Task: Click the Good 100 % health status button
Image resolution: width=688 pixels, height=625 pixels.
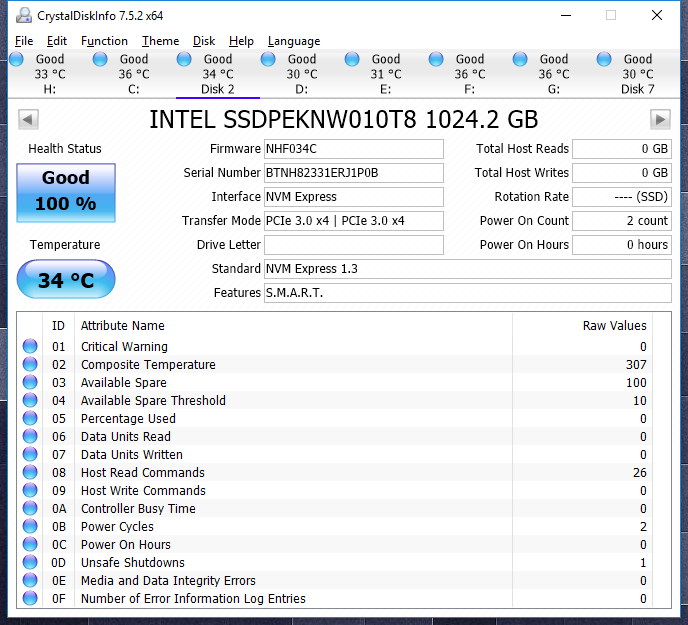Action: (66, 190)
